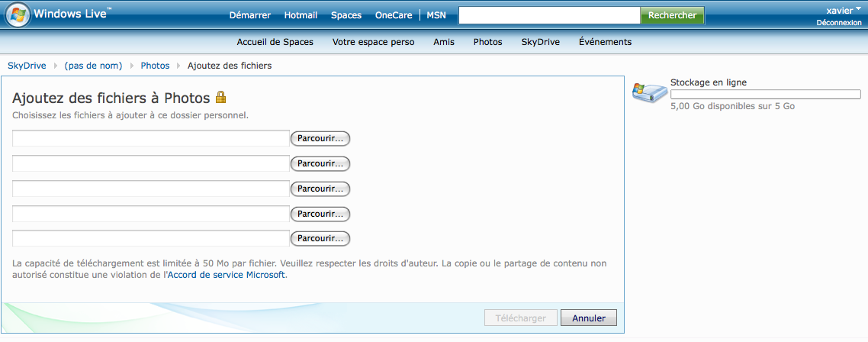Open the Amis tab
Screen dimensions: 868x342
444,41
